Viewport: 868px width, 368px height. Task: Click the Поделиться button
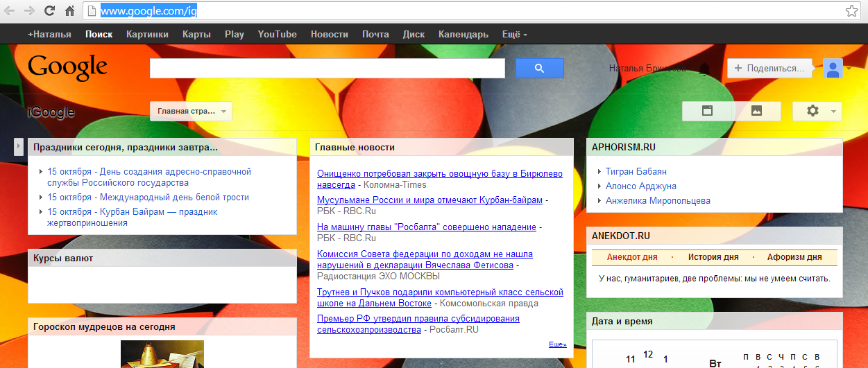click(769, 68)
